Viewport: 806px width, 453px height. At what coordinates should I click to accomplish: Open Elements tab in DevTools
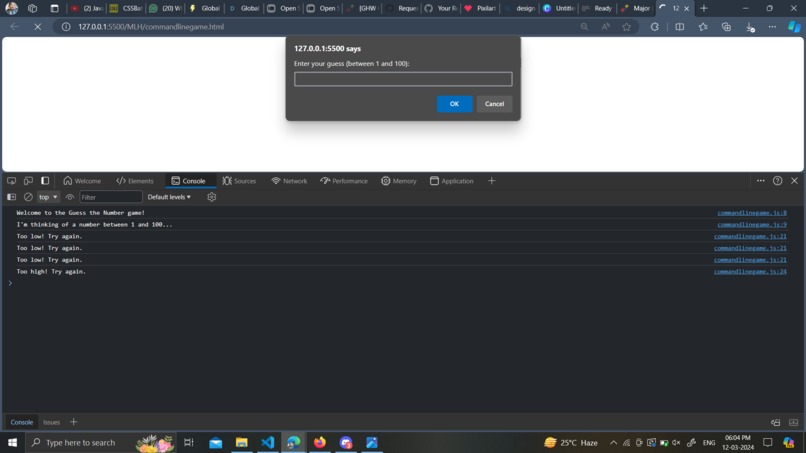(135, 181)
